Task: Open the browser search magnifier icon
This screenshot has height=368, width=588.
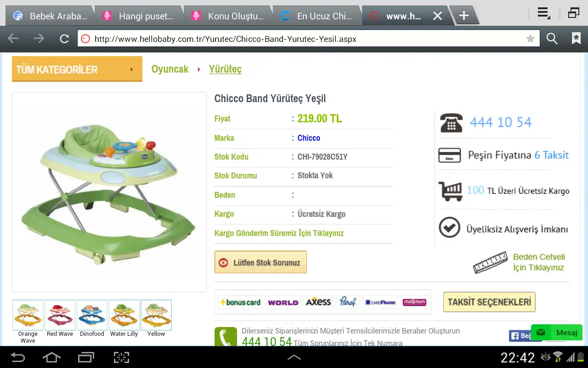Action: click(552, 39)
